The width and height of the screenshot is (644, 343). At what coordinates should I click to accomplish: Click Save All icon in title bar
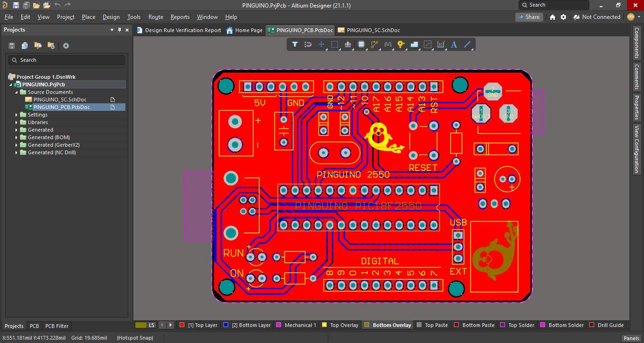tap(26, 5)
